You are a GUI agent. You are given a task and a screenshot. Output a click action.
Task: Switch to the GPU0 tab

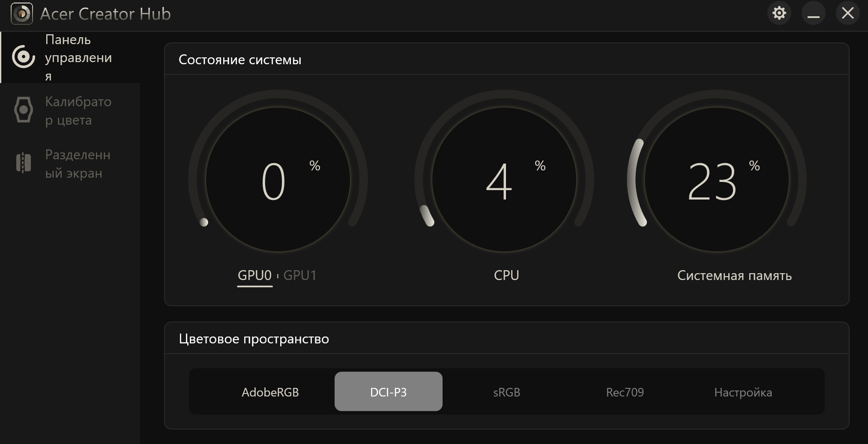click(x=254, y=275)
